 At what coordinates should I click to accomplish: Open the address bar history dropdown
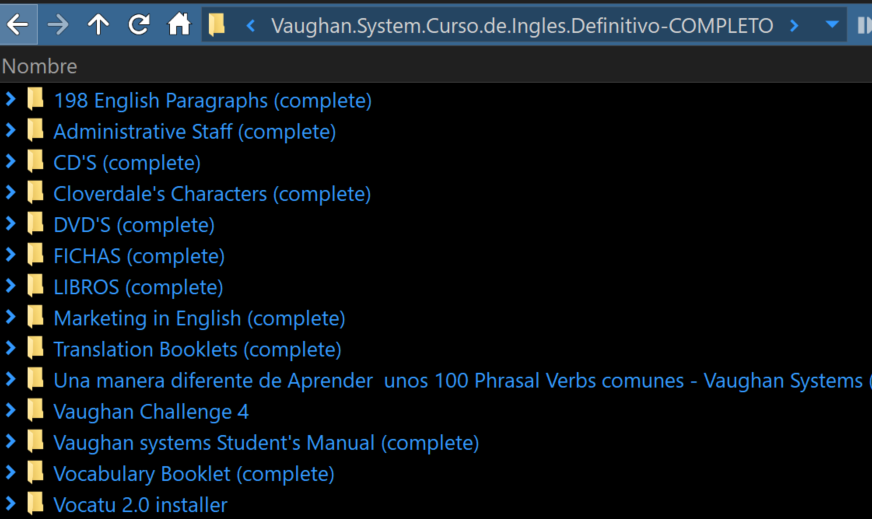tap(832, 25)
